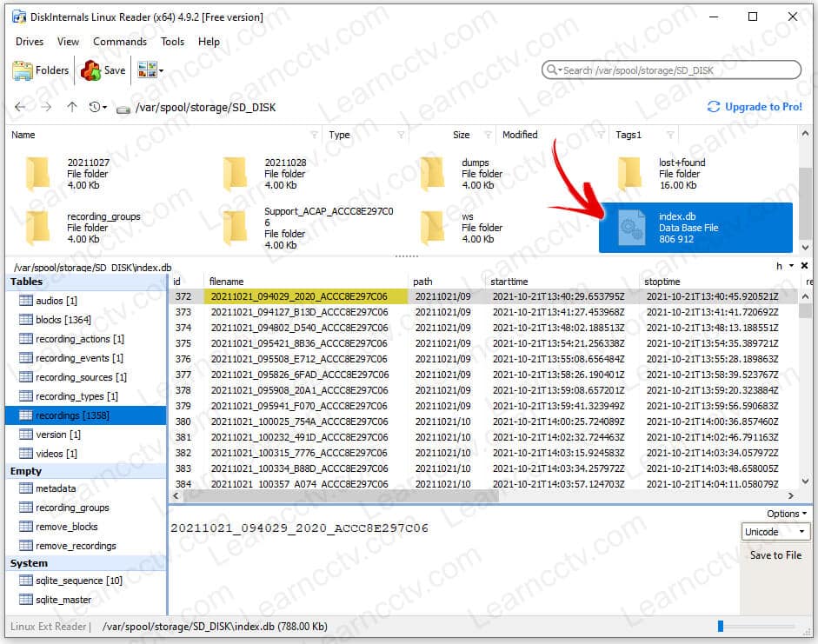Expand the Options menu in the preview pane

click(x=787, y=514)
